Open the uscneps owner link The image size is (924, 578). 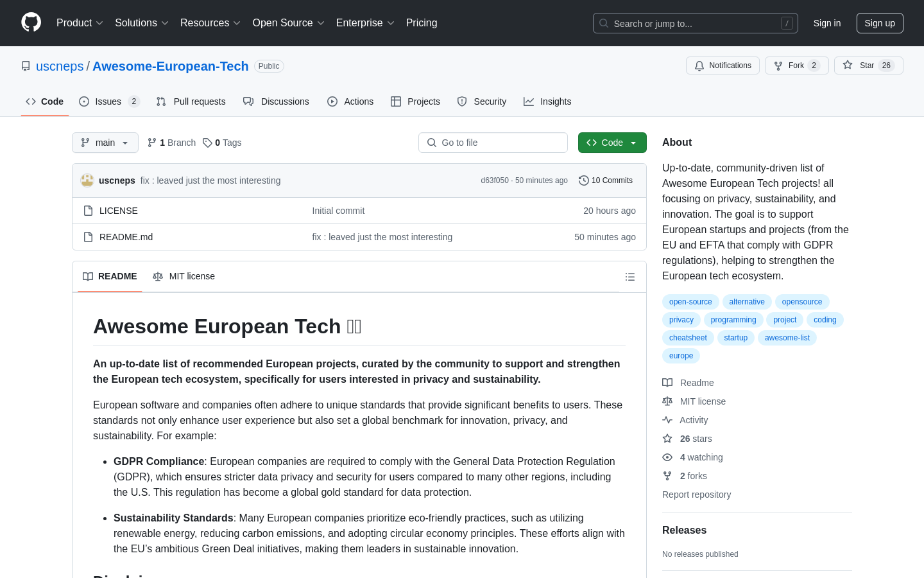coord(60,66)
